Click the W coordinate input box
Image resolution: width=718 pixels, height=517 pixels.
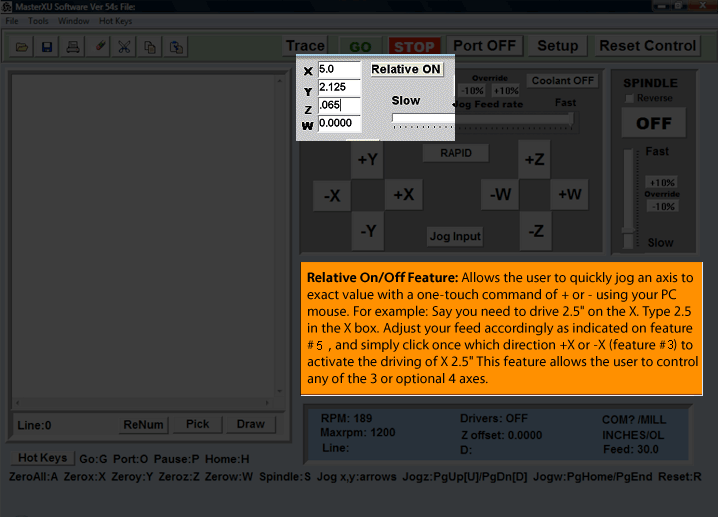pos(339,123)
